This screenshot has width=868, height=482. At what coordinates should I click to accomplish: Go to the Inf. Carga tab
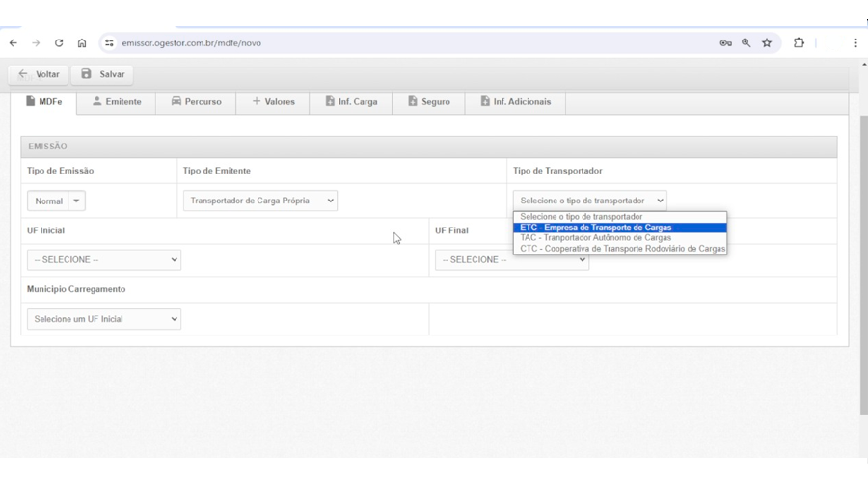[x=351, y=102]
